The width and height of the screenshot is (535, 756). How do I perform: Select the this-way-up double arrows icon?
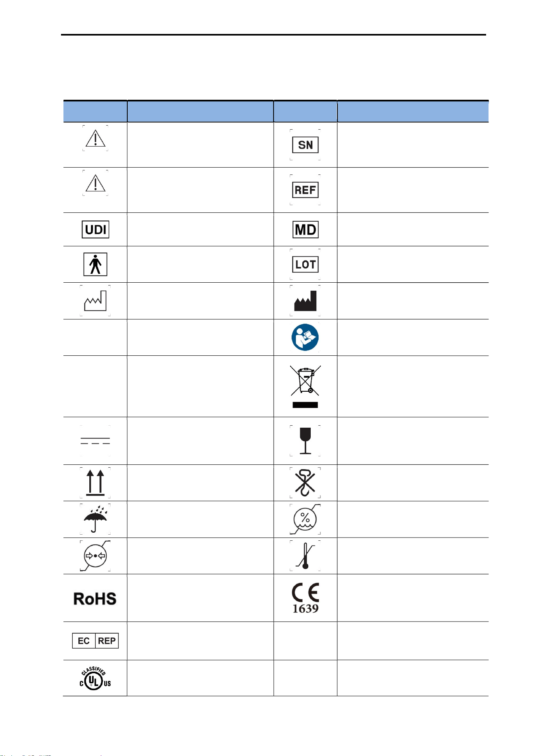point(95,483)
